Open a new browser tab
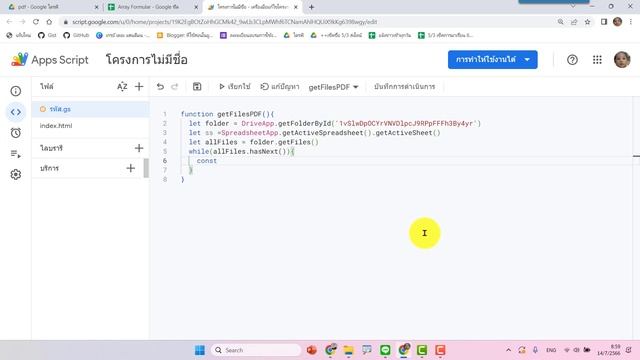Image resolution: width=640 pixels, height=360 pixels. 311,7
